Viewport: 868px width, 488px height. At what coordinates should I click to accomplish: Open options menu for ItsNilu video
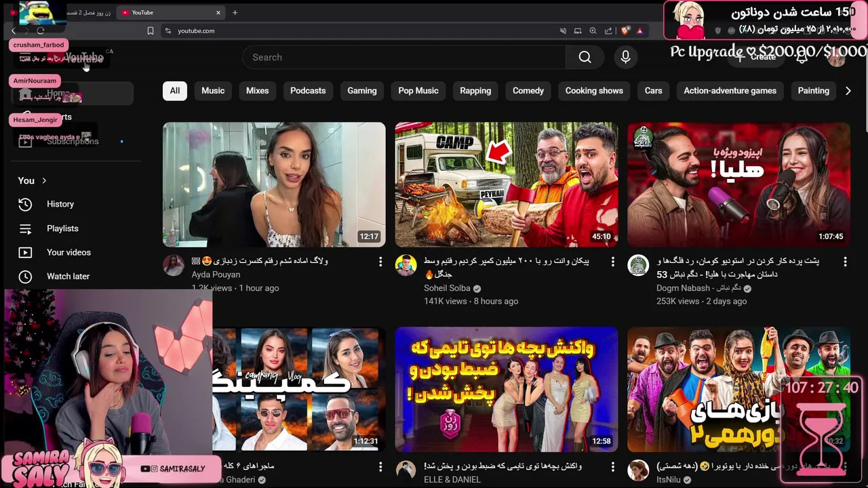point(845,467)
